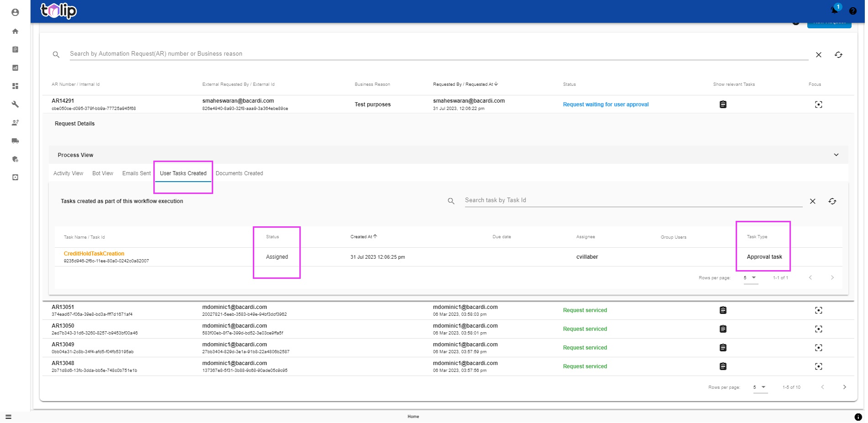
Task: Go to previous page of tasks
Action: (810, 277)
